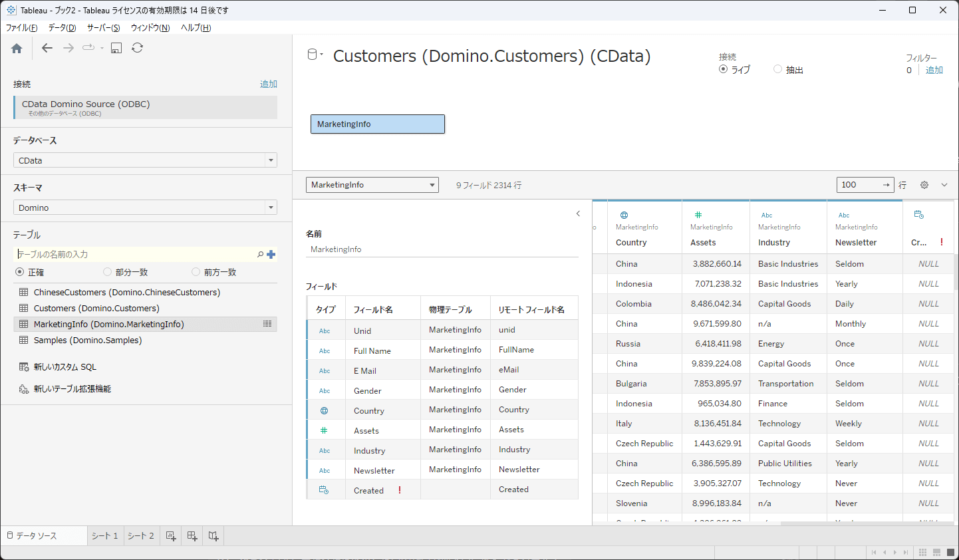Click 追加 link under フィルター
The width and height of the screenshot is (959, 560).
point(934,70)
